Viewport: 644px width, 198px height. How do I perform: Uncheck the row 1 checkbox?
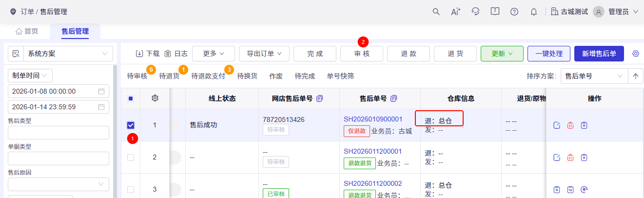pyautogui.click(x=131, y=125)
